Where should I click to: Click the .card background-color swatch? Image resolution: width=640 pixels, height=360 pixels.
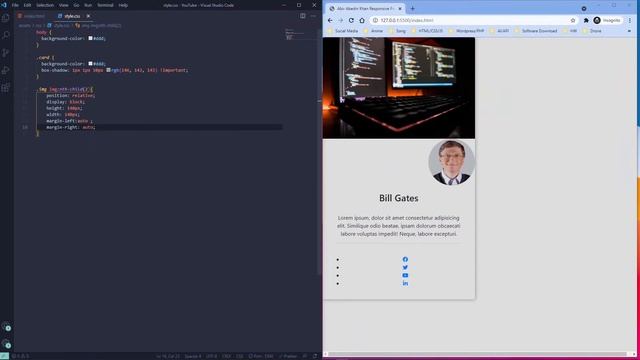90,64
